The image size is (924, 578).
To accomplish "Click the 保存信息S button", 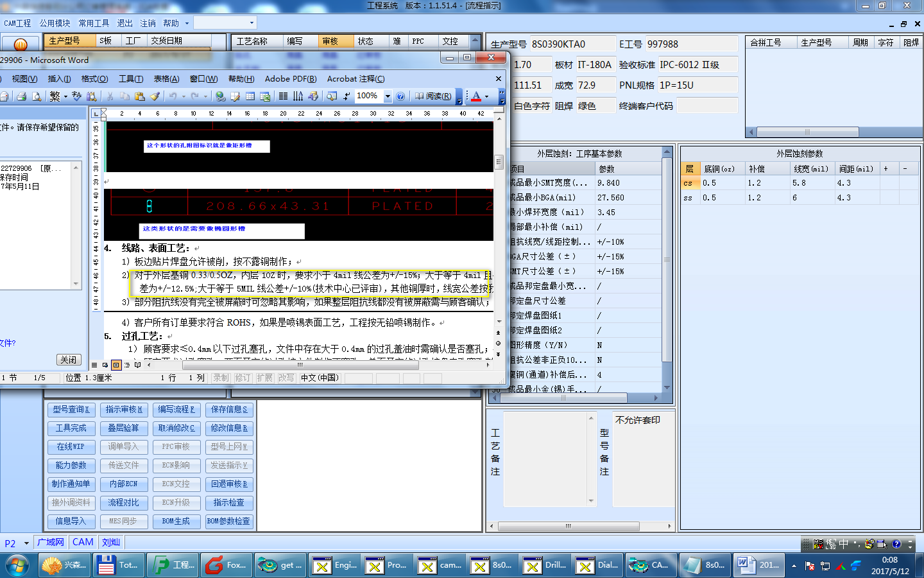I will point(229,410).
